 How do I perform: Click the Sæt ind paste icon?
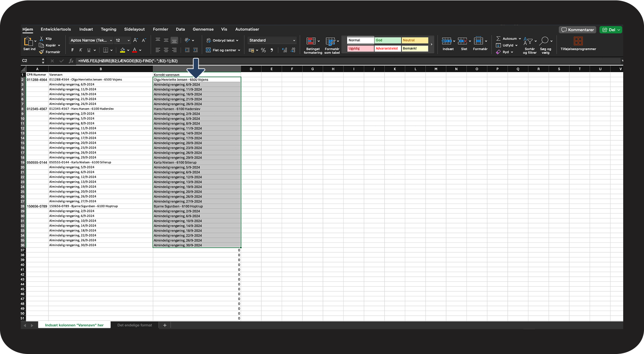click(28, 42)
